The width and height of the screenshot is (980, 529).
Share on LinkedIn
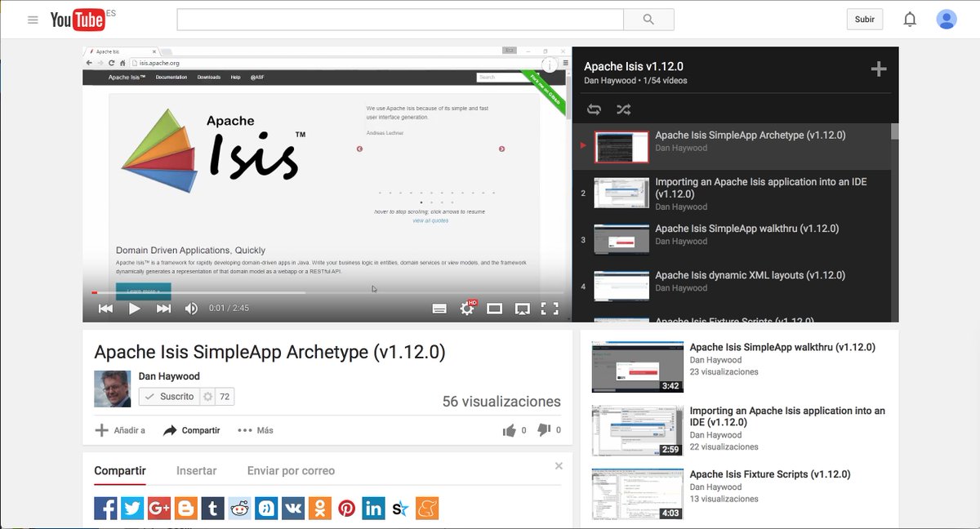(373, 509)
